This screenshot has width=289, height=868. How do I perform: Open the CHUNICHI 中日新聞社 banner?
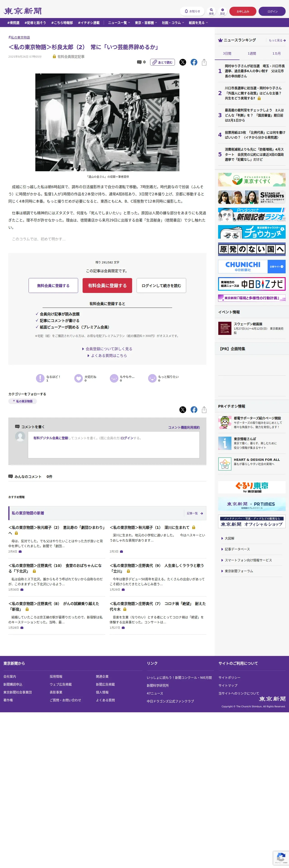tap(252, 267)
